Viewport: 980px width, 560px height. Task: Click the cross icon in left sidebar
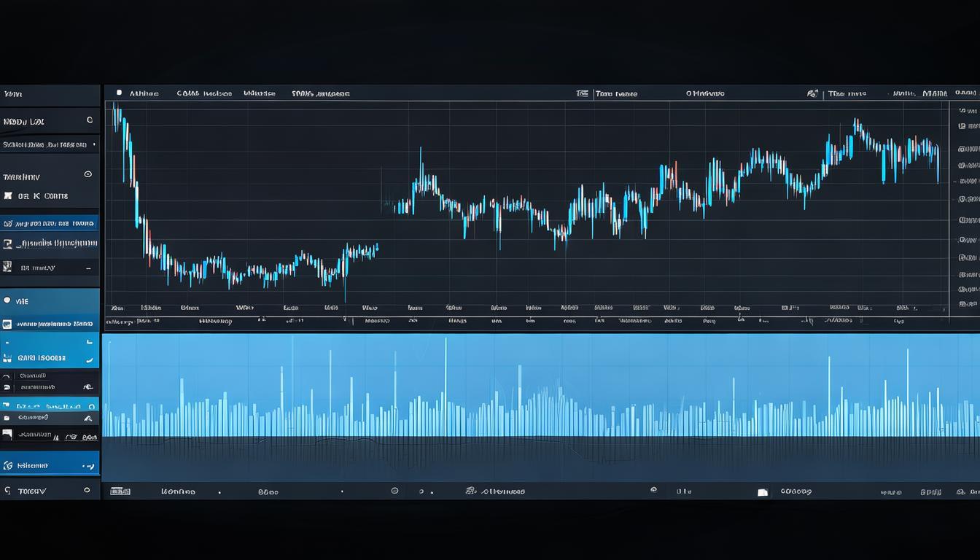point(8,196)
